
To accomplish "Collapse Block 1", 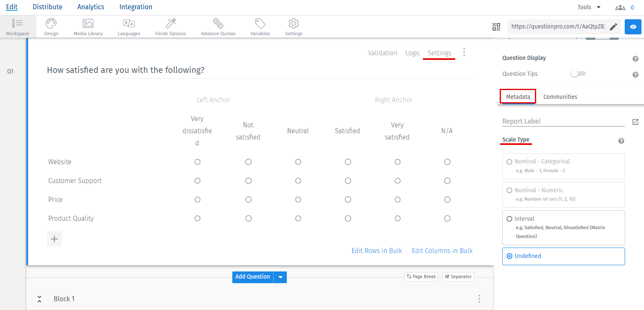I will 39,299.
